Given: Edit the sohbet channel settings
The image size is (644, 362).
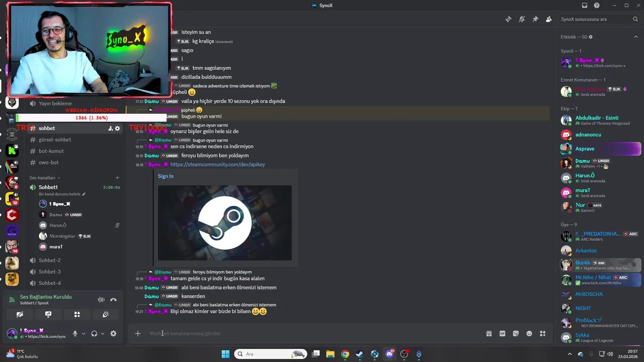Looking at the screenshot, I should coord(117,128).
